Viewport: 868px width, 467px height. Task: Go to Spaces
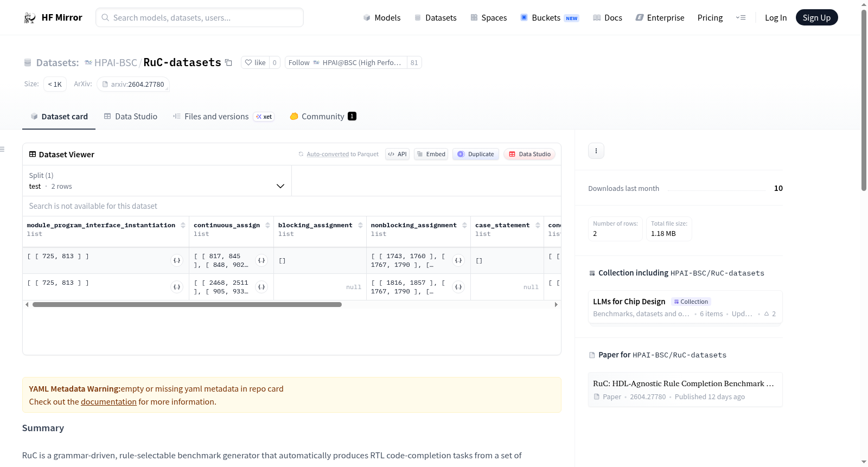click(x=488, y=17)
